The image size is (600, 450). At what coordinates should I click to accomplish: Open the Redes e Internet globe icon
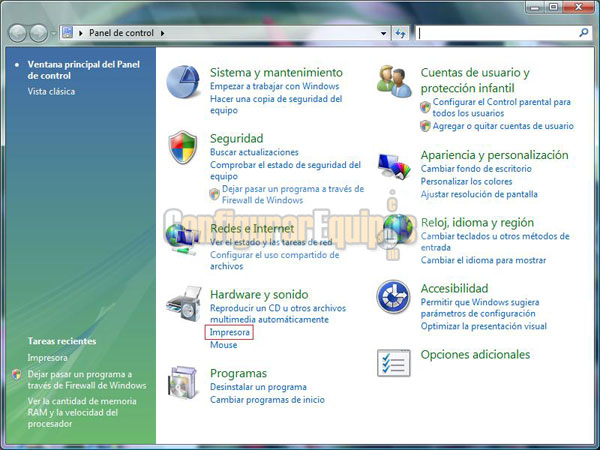[x=182, y=239]
